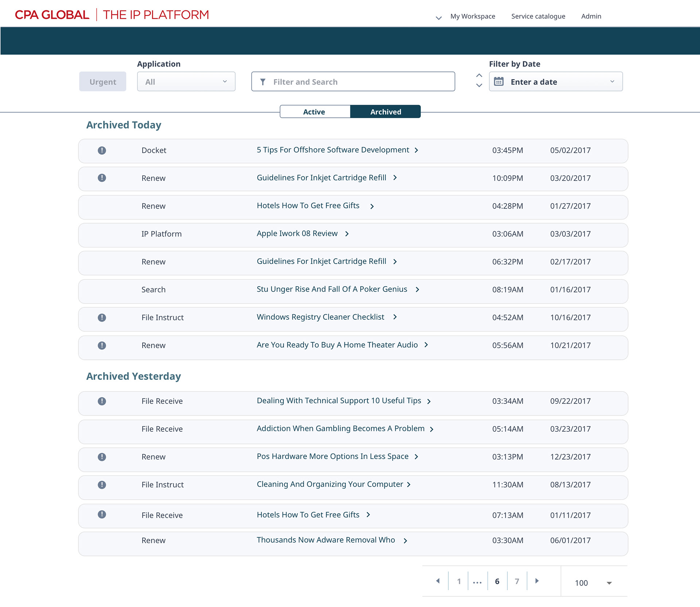Click the calendar icon in date filter
Viewport: 700px width, 607px height.
click(499, 82)
